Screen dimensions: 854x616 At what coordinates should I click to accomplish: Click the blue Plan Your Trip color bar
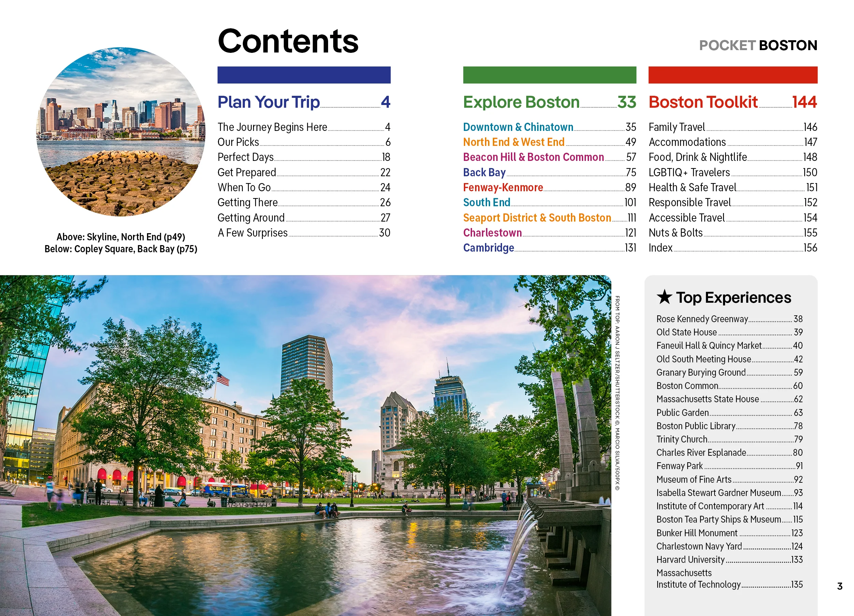[304, 75]
